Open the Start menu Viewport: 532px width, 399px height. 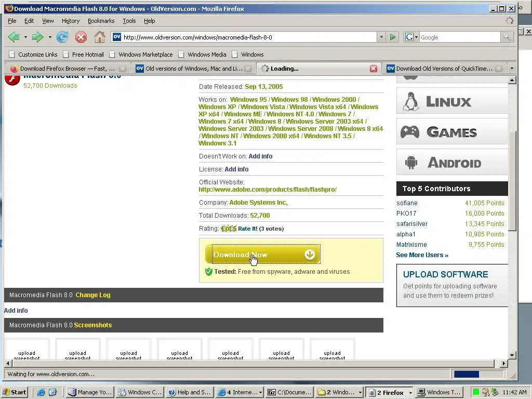point(15,392)
